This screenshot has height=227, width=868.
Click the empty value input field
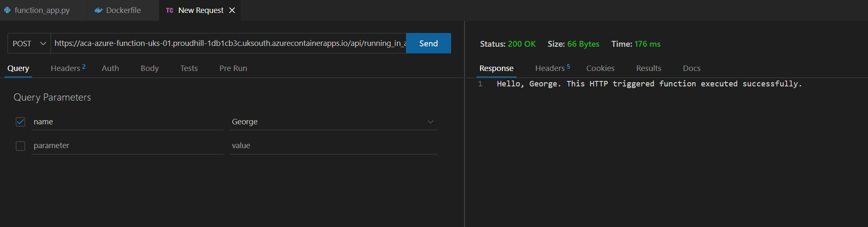(332, 146)
